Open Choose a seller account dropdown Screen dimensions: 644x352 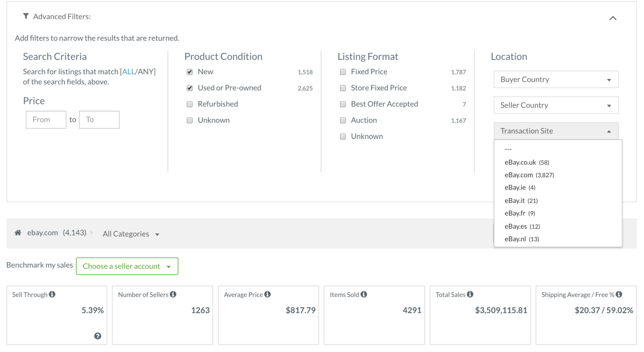[127, 266]
